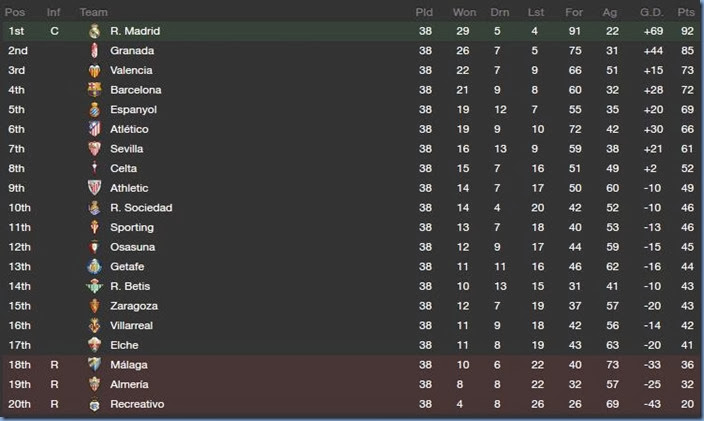Click the Valencia club badge
The height and width of the screenshot is (421, 704).
(x=95, y=70)
